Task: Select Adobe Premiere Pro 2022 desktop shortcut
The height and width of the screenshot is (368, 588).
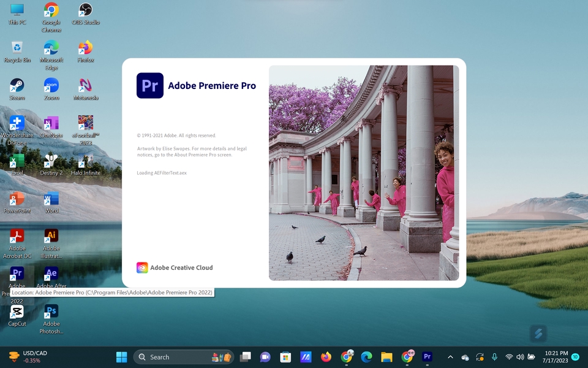Action: (17, 285)
